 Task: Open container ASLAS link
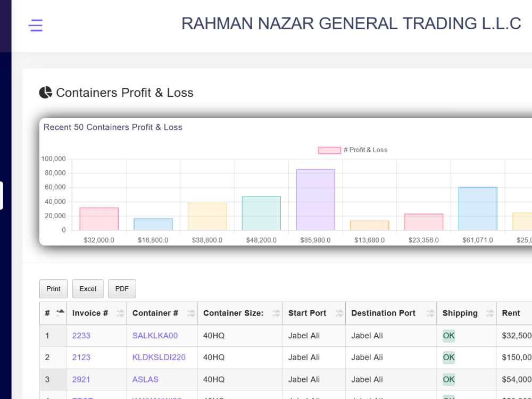[x=145, y=379]
